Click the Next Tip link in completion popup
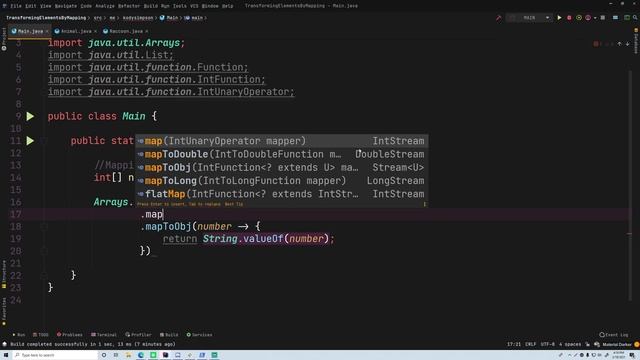Image resolution: width=640 pixels, height=360 pixels. [234, 204]
